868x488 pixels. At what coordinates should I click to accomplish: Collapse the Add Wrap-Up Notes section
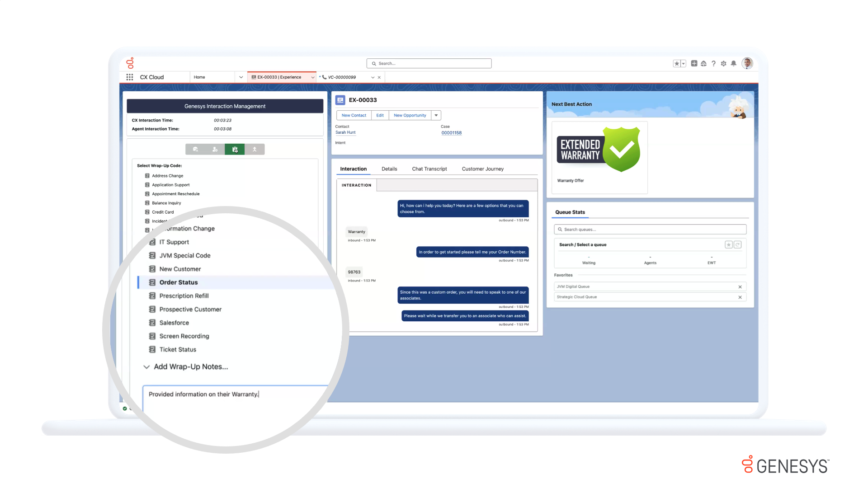tap(146, 367)
